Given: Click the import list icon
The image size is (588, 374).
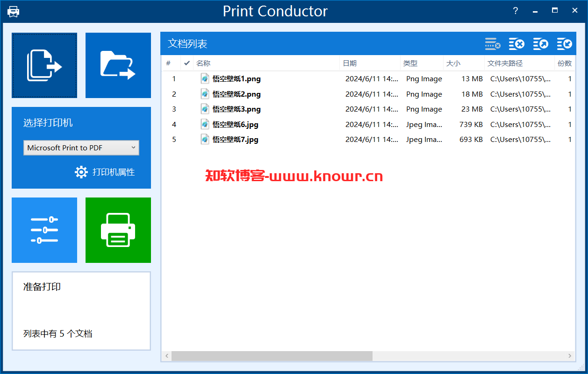Looking at the screenshot, I should [565, 44].
